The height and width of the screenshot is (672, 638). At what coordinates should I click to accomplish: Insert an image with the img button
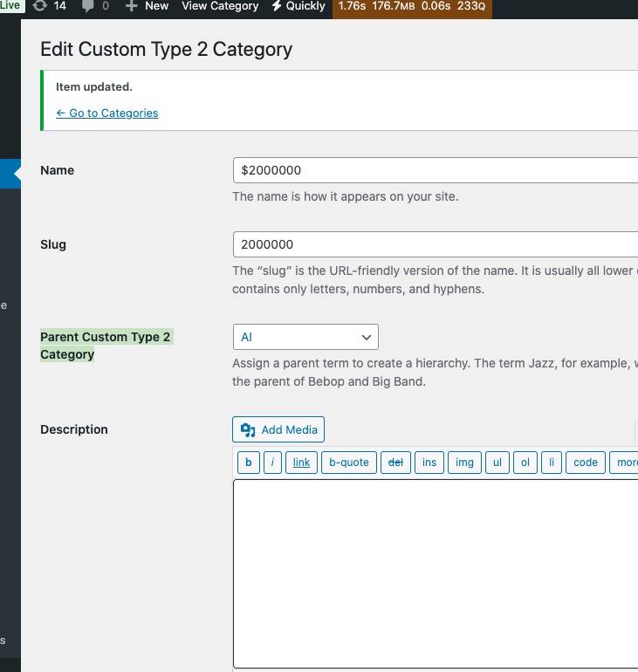(x=464, y=463)
